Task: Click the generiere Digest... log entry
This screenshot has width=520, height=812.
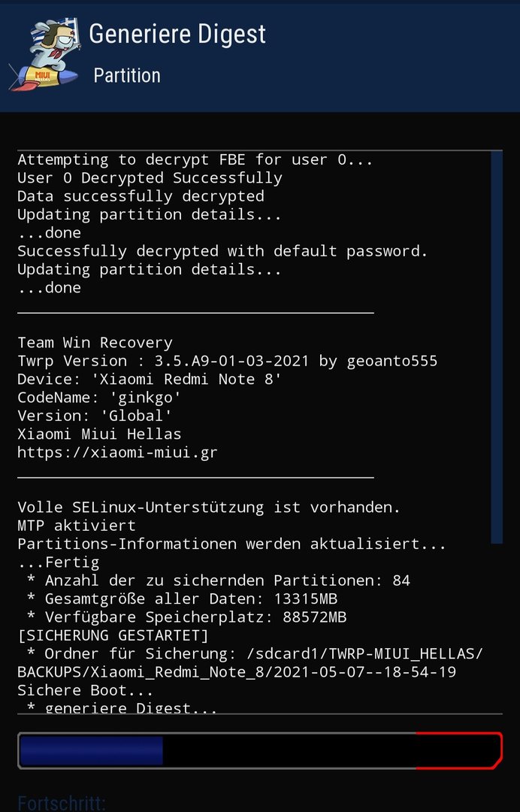Action: point(122,707)
